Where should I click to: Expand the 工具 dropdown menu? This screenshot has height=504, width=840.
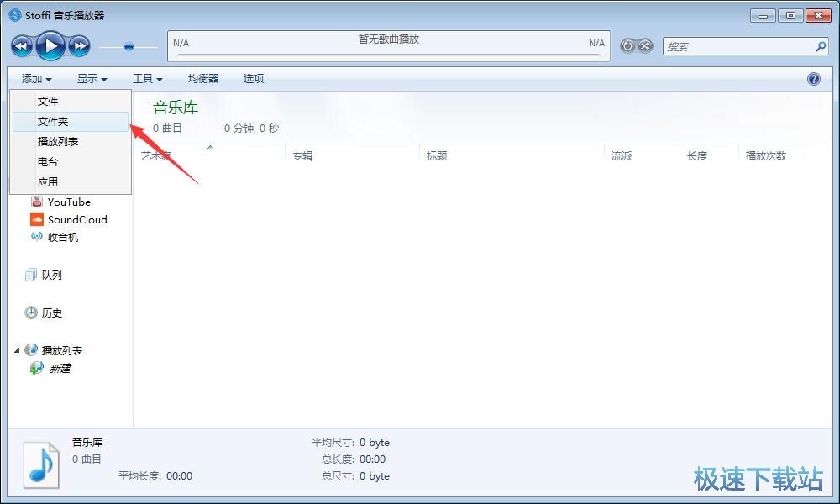point(147,78)
